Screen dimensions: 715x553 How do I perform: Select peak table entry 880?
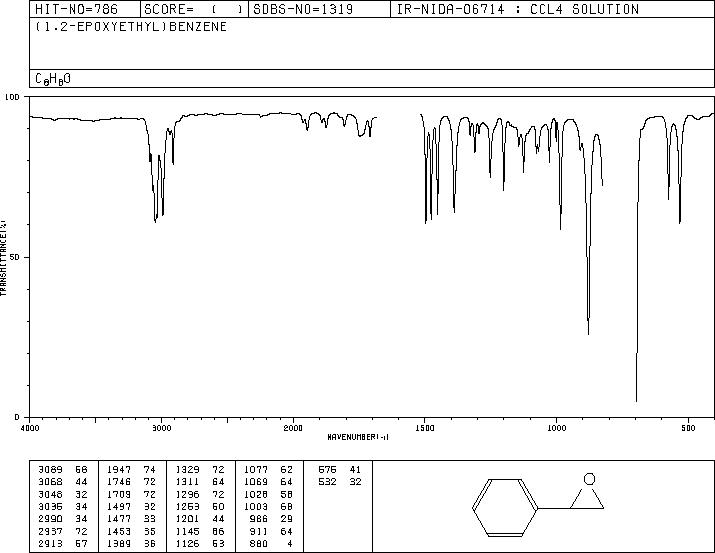pyautogui.click(x=259, y=543)
